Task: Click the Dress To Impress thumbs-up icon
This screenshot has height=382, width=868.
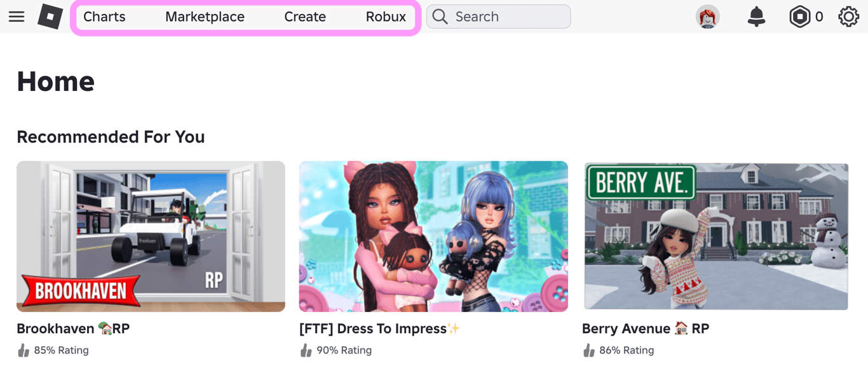Action: 306,350
